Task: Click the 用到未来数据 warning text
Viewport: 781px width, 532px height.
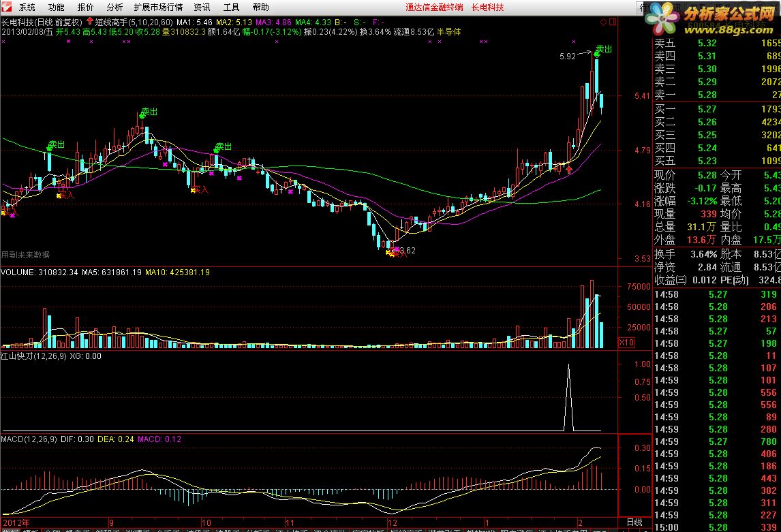Action: [x=25, y=255]
